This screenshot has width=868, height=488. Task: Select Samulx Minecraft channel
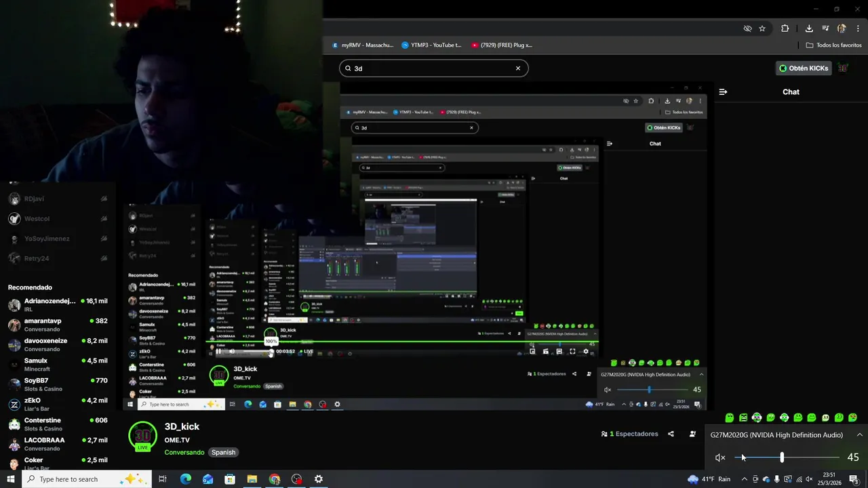tap(58, 364)
